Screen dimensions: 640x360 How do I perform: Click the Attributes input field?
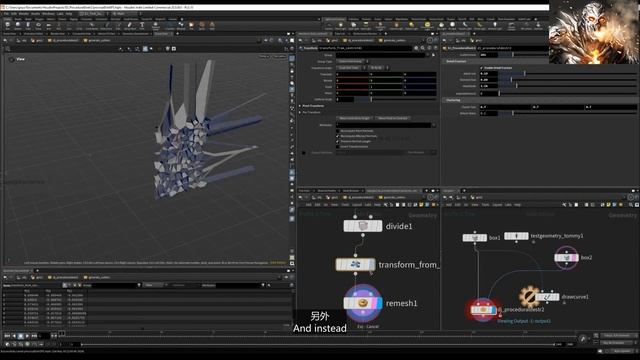[383, 125]
